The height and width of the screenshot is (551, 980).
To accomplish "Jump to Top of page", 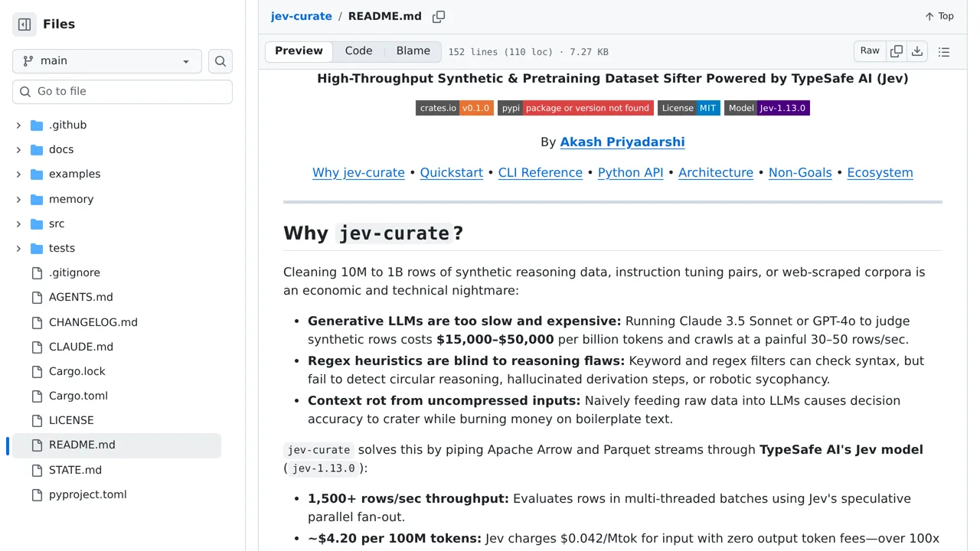I will pos(939,16).
